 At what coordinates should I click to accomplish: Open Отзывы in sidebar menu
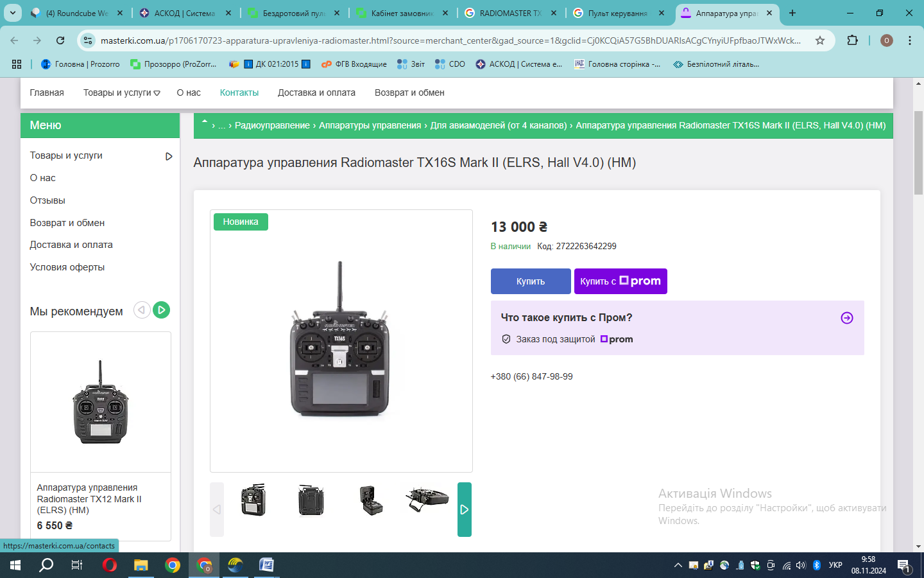[47, 200]
